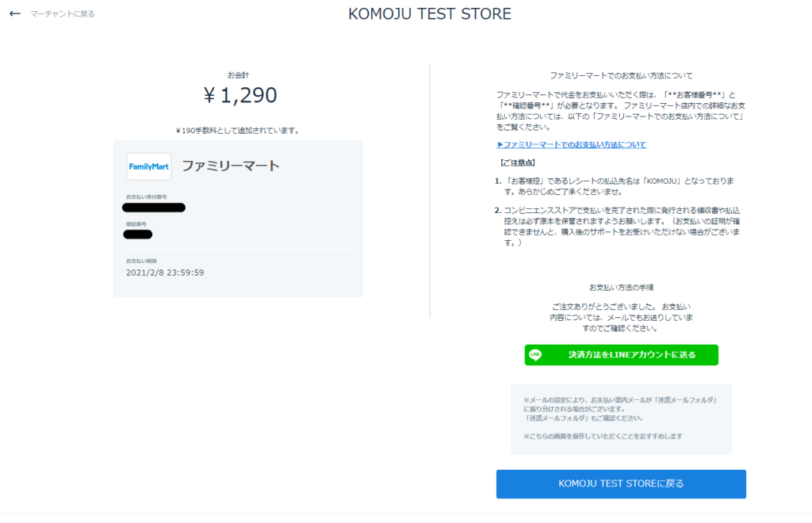Click the ファミリーマート store name heading
The width and height of the screenshot is (812, 523).
pyautogui.click(x=231, y=166)
